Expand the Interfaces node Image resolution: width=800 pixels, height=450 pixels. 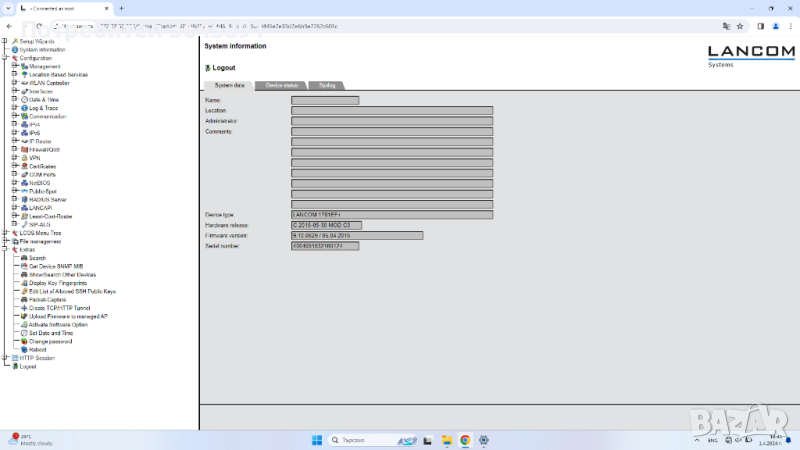14,91
